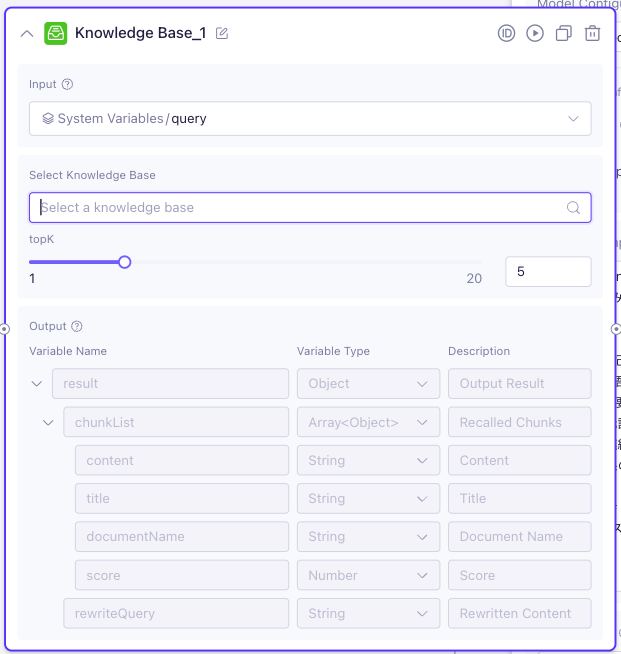Delete the Knowledge Base node

(x=592, y=33)
